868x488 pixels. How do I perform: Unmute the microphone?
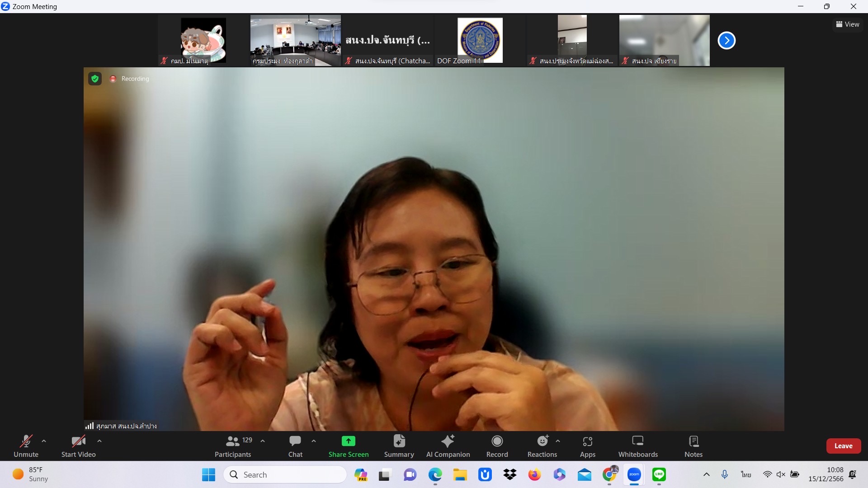click(x=26, y=446)
